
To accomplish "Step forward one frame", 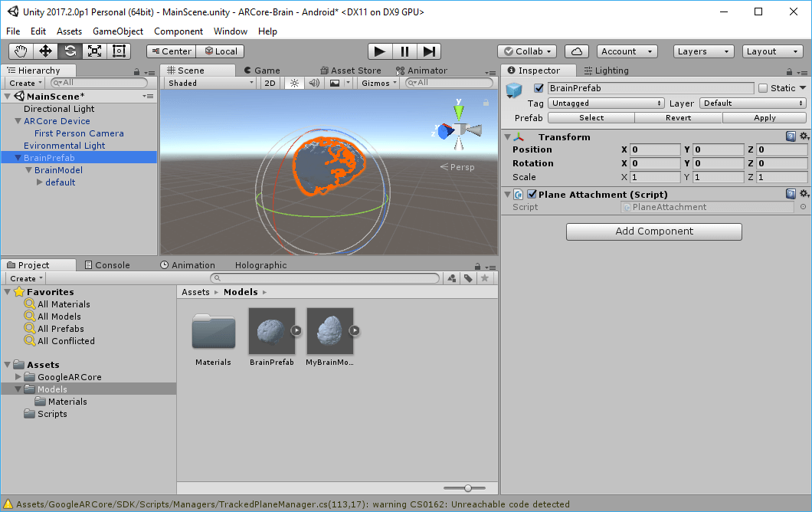I will (x=429, y=51).
